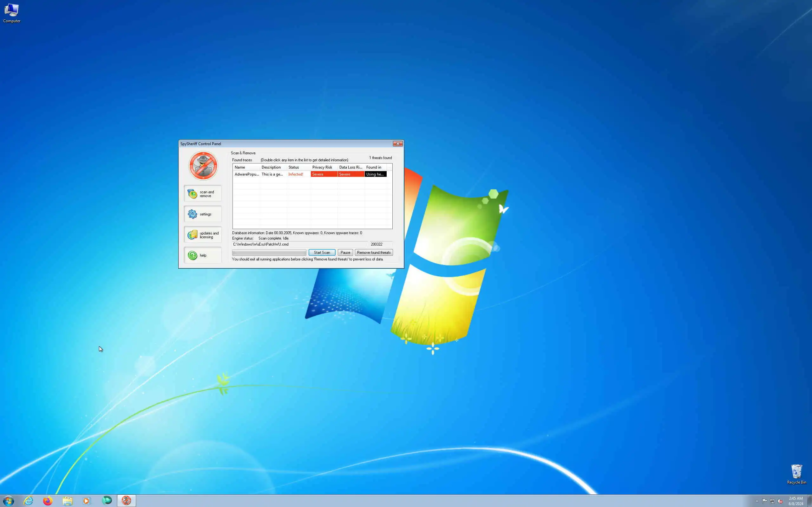This screenshot has height=507, width=812.
Task: Open Internet Explorer from taskbar
Action: pos(29,501)
